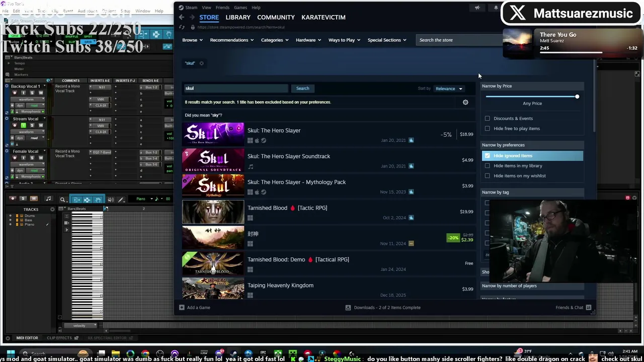Adjust the Narrow by Price slider handle

(577, 97)
